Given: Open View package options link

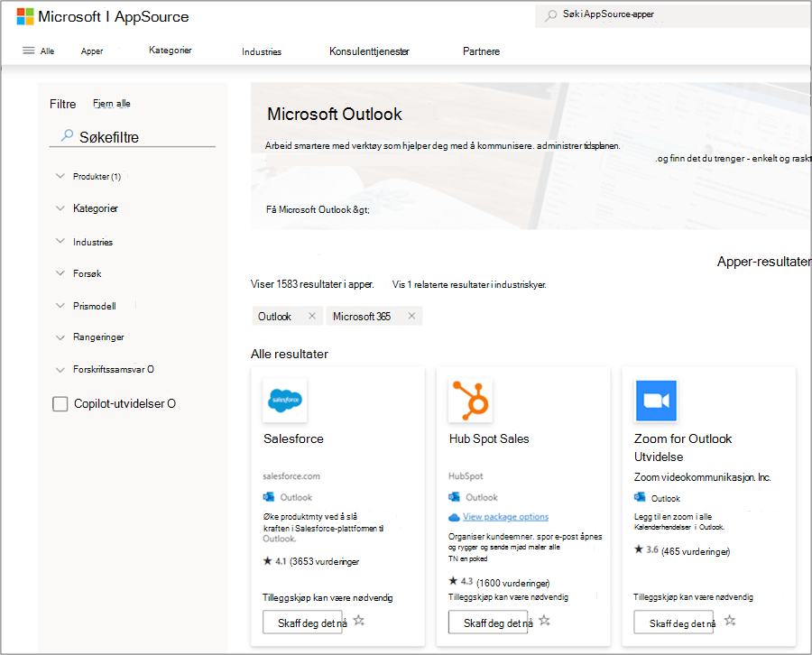Looking at the screenshot, I should [505, 517].
